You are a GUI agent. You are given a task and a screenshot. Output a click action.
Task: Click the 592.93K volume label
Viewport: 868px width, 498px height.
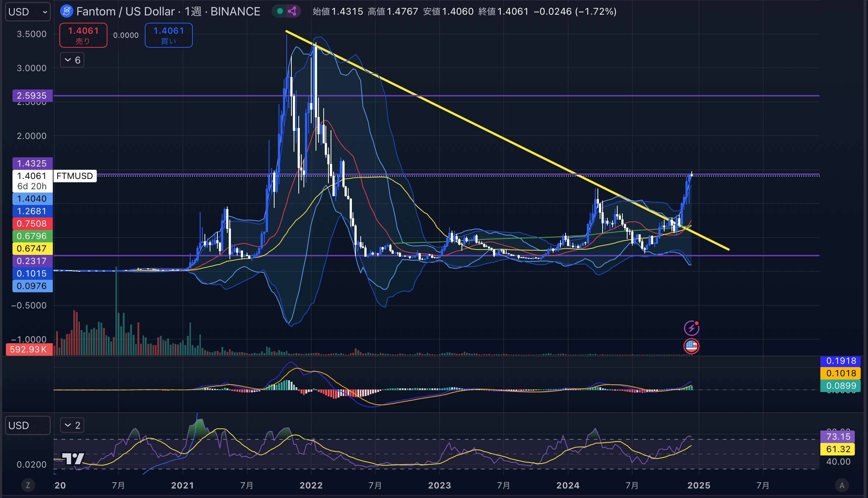pos(29,349)
